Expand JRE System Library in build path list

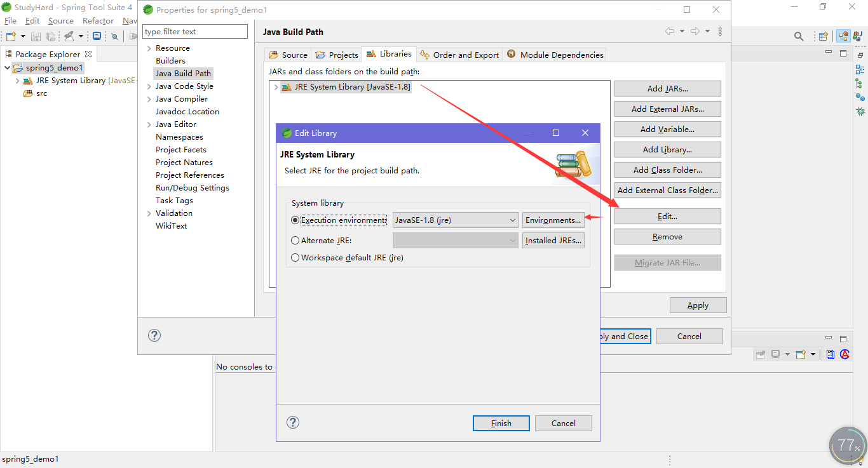tap(276, 87)
